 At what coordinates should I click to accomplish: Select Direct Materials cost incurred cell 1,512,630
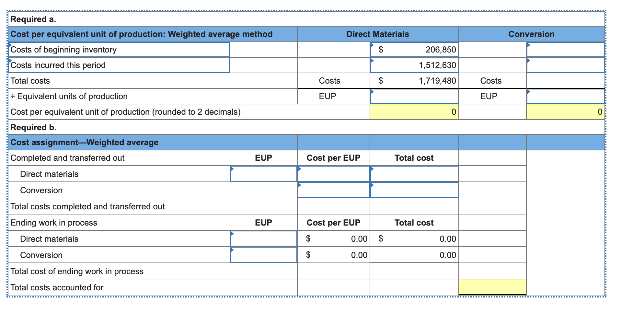[414, 65]
